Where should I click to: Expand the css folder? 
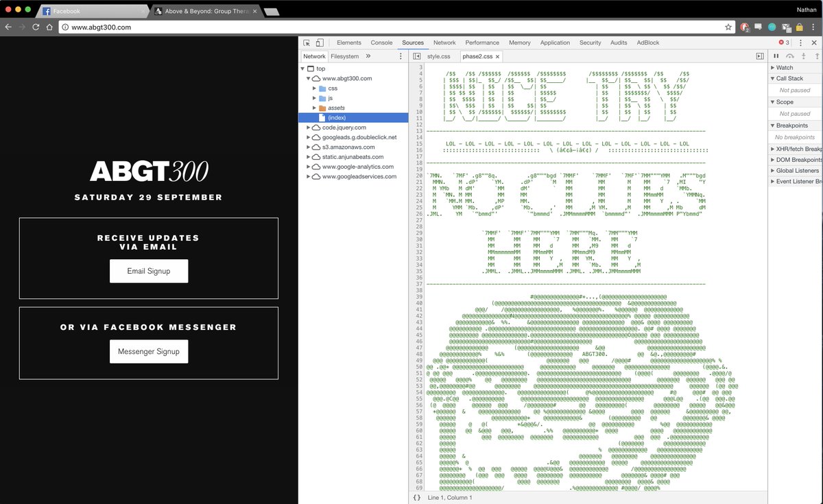(314, 88)
